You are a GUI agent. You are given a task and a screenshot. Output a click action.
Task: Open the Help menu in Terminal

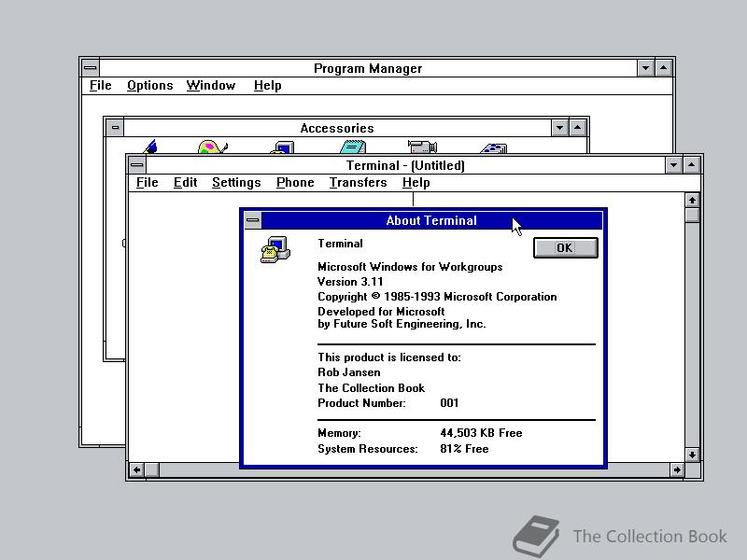[416, 182]
